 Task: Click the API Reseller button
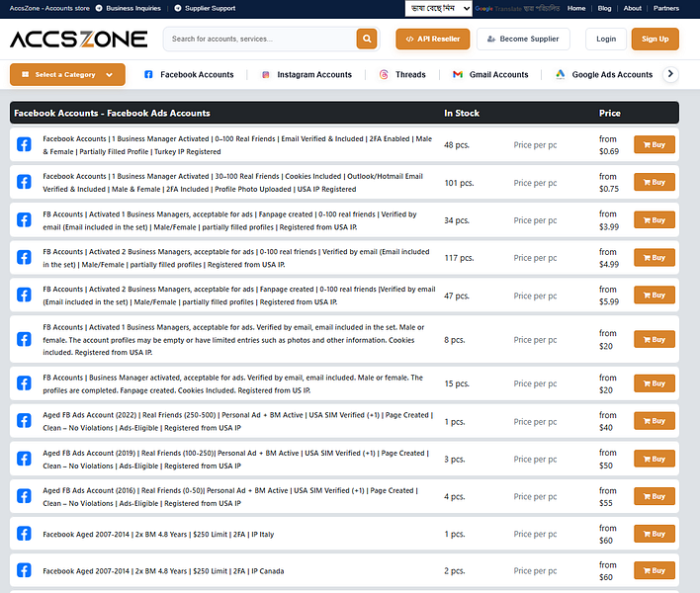point(433,39)
